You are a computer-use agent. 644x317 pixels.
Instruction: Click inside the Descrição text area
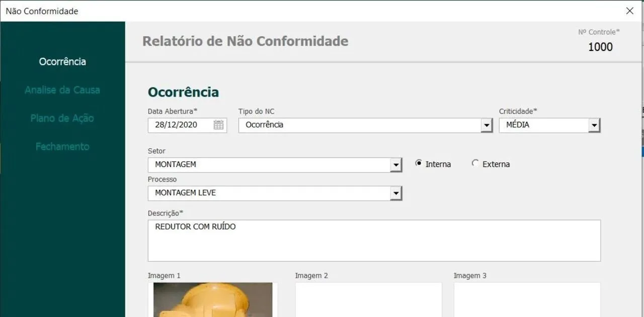[374, 240]
